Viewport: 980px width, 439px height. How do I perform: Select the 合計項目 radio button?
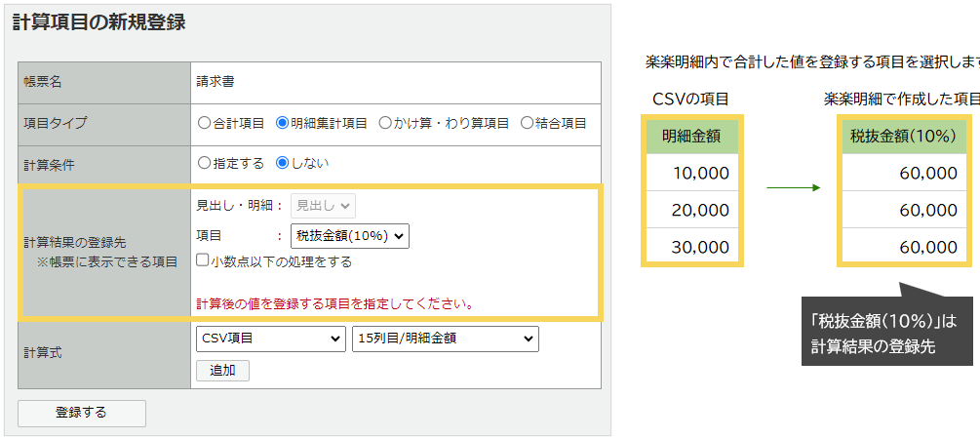pos(204,123)
